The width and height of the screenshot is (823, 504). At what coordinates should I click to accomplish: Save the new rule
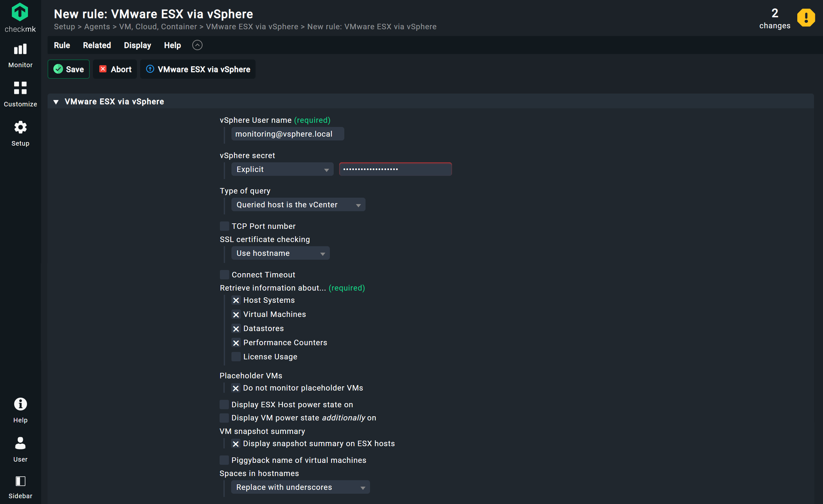tap(68, 69)
